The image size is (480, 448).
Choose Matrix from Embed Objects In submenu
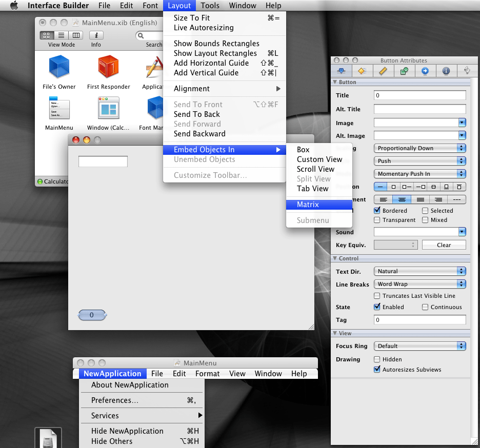[x=319, y=205]
